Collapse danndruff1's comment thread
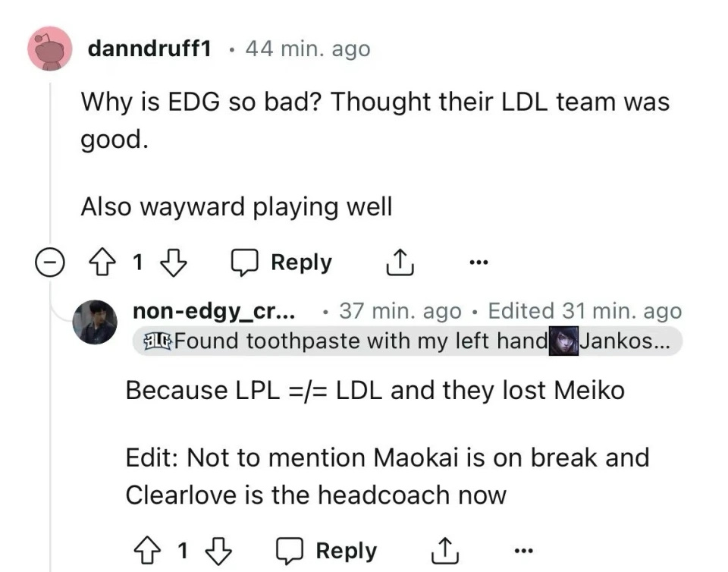728x572 pixels. pos(49,262)
